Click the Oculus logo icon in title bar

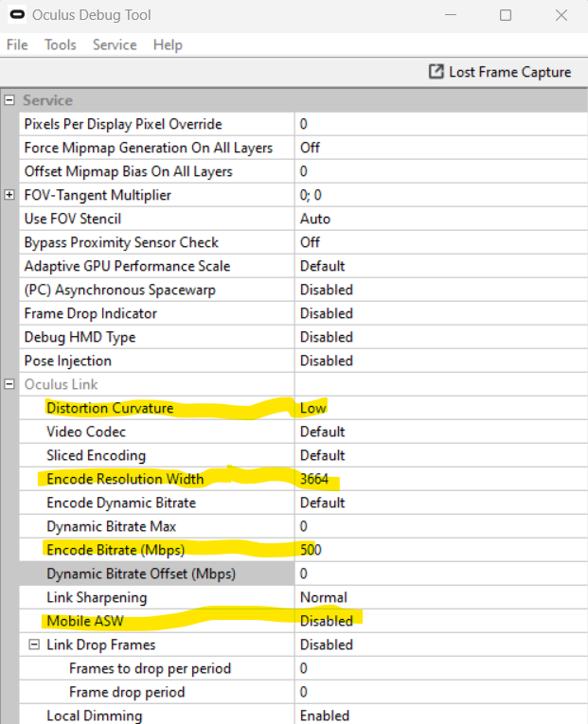coord(18,15)
